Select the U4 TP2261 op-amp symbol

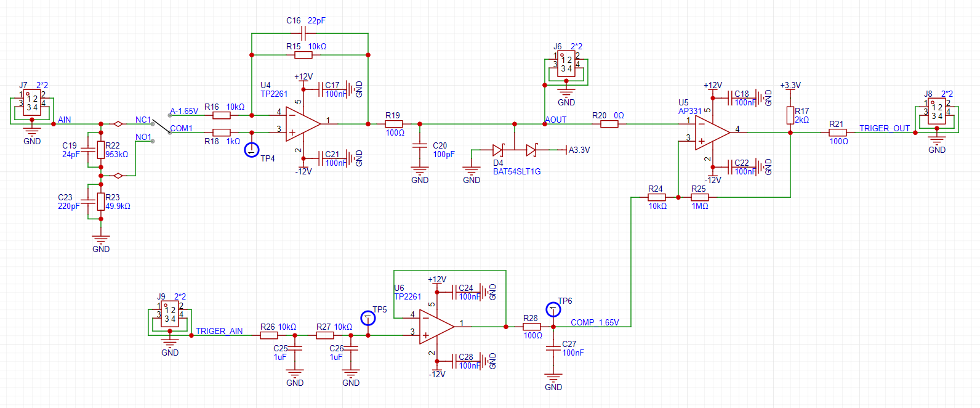pos(302,124)
